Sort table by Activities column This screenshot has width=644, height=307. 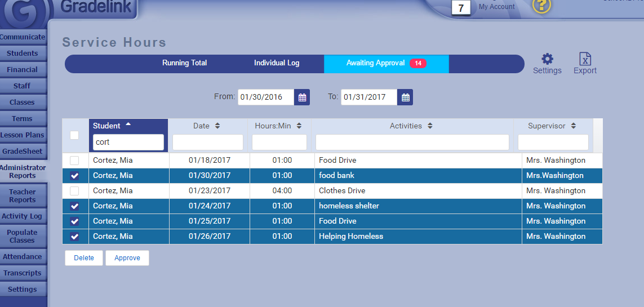(x=411, y=126)
